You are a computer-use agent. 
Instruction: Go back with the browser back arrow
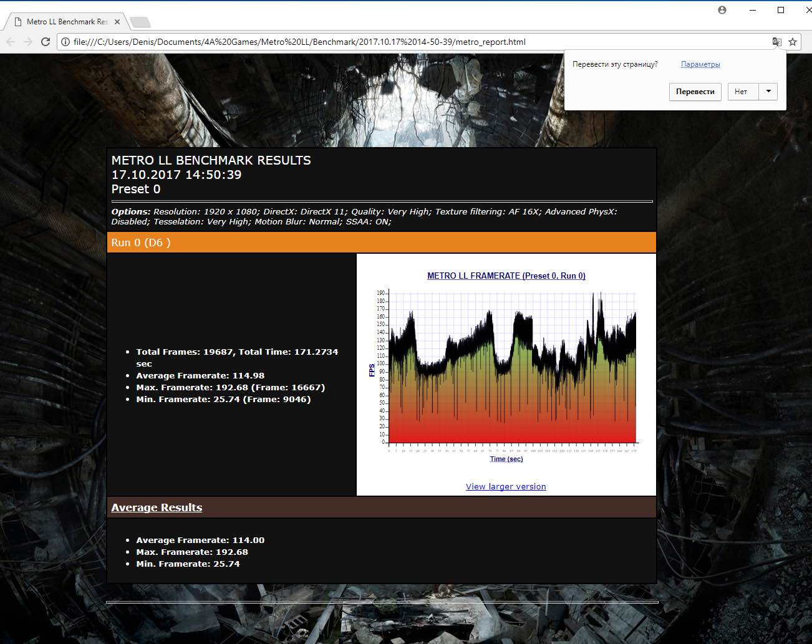click(x=11, y=42)
